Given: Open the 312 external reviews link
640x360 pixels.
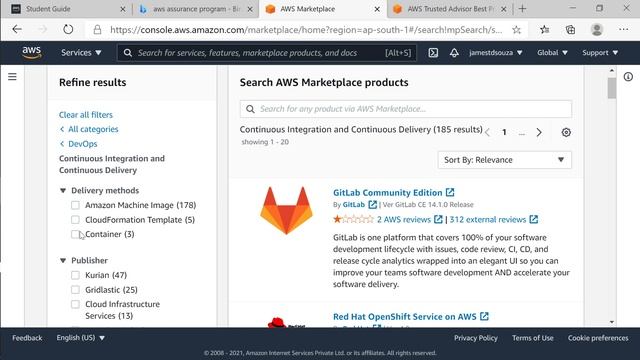Looking at the screenshot, I should [488, 220].
